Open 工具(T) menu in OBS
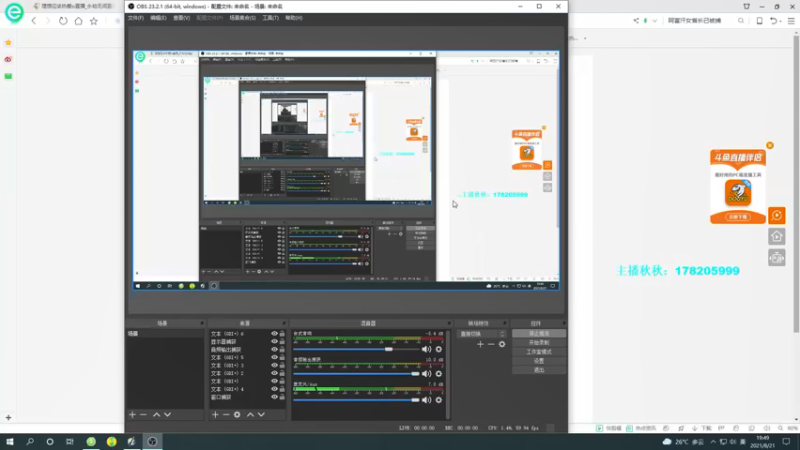 (270, 18)
